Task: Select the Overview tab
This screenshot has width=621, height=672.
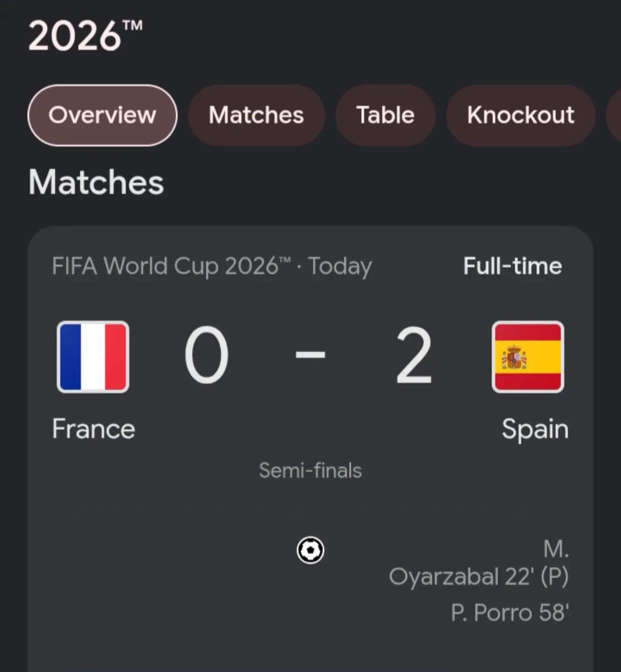Action: click(x=102, y=115)
